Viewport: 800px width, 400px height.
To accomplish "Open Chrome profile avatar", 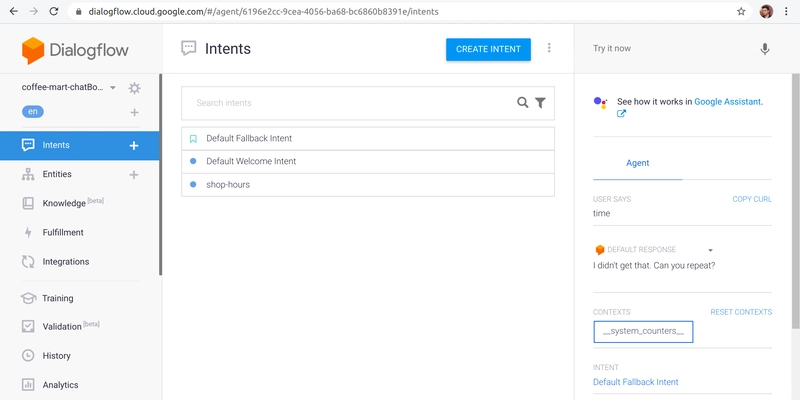I will pyautogui.click(x=766, y=11).
